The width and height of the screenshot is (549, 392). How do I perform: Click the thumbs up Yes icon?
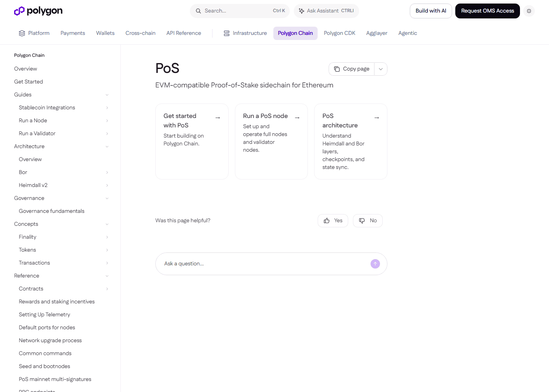(327, 221)
